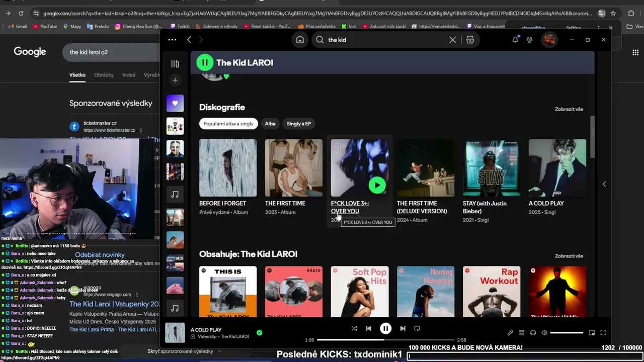Open the miniplayer icon

click(x=592, y=333)
